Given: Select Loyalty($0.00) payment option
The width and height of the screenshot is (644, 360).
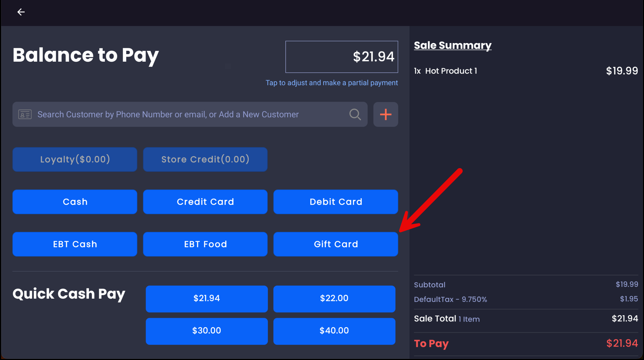Looking at the screenshot, I should point(75,159).
